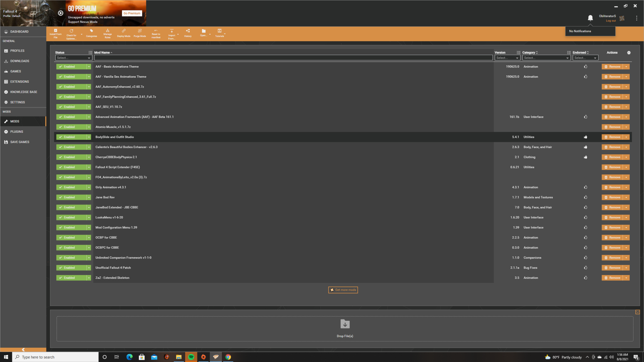Open Profiles section

(x=23, y=51)
